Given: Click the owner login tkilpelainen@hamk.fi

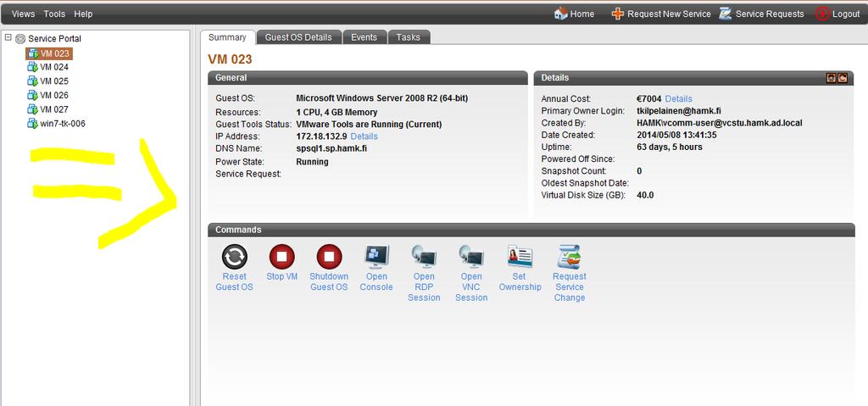Looking at the screenshot, I should 679,111.
